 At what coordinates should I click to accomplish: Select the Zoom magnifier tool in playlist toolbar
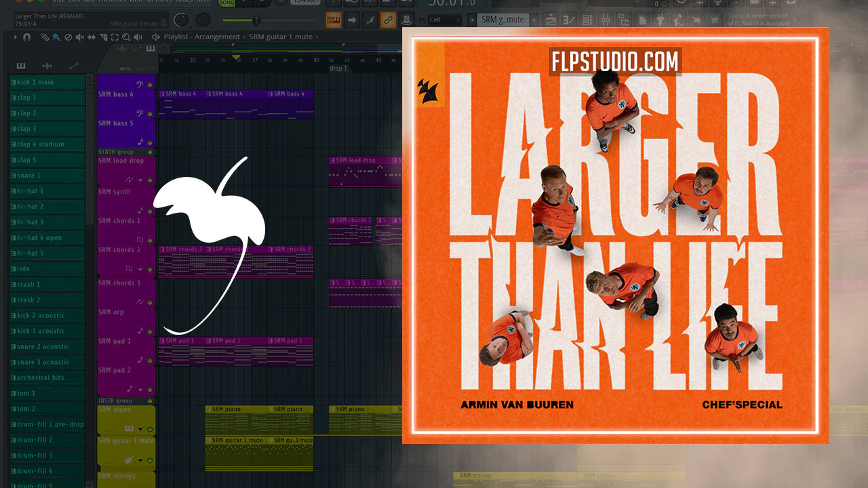[127, 37]
